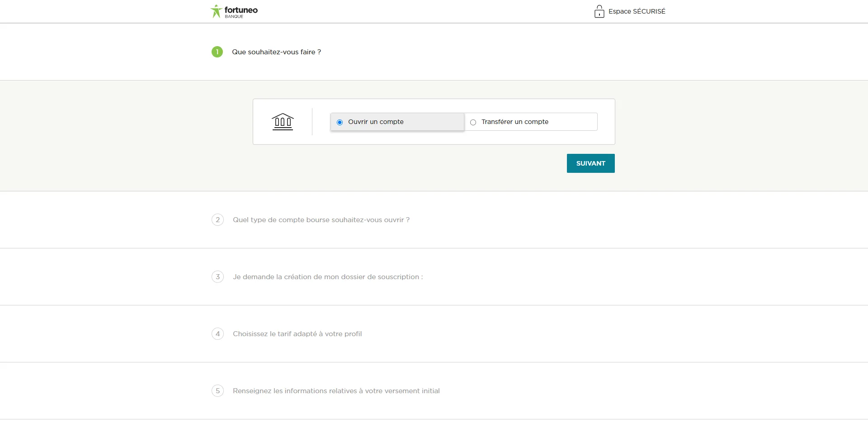The image size is (868, 433).
Task: Expand the tarif adapté à votre profil section
Action: [x=297, y=334]
